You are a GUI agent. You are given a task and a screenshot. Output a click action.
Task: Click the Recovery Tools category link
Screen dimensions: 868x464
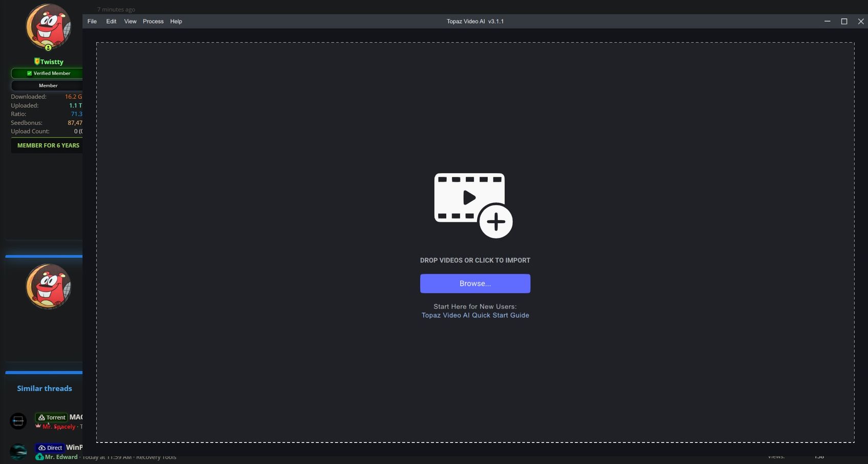pyautogui.click(x=156, y=457)
